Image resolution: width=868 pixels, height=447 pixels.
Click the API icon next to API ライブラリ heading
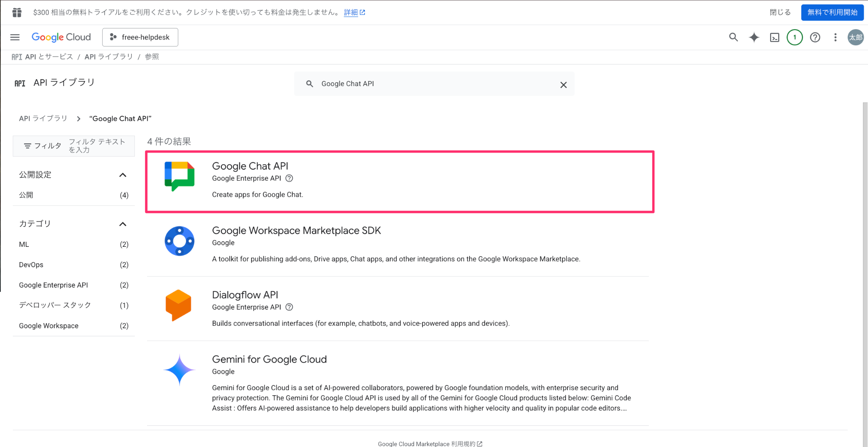[x=20, y=83]
